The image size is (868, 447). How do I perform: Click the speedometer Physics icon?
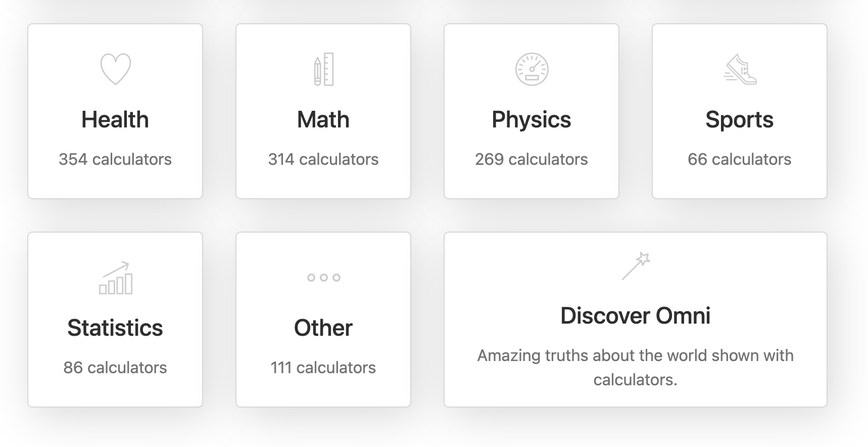pos(532,69)
